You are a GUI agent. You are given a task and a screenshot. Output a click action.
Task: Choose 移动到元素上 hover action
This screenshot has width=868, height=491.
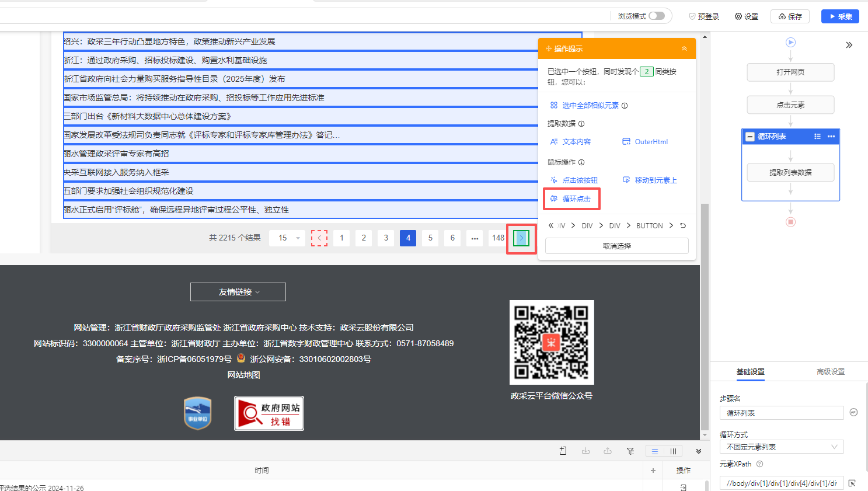(650, 180)
